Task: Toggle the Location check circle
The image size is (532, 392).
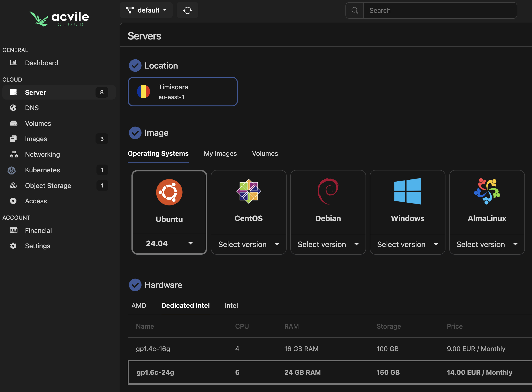Action: coord(135,65)
